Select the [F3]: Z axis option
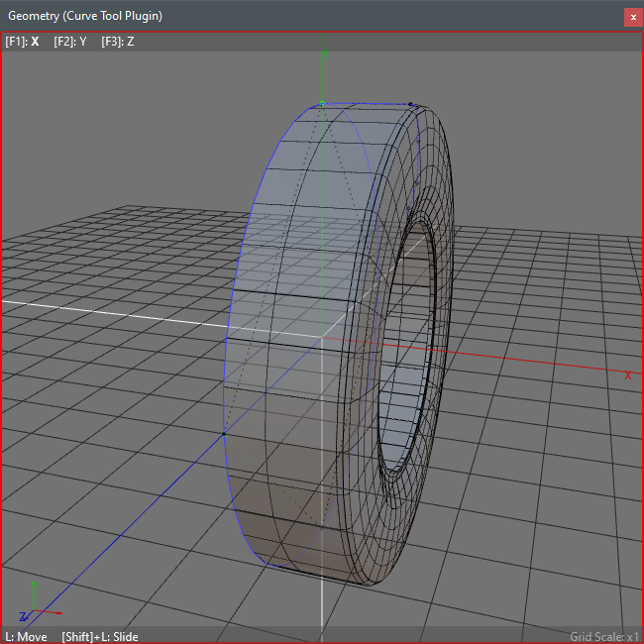Image resolution: width=644 pixels, height=644 pixels. pyautogui.click(x=118, y=42)
